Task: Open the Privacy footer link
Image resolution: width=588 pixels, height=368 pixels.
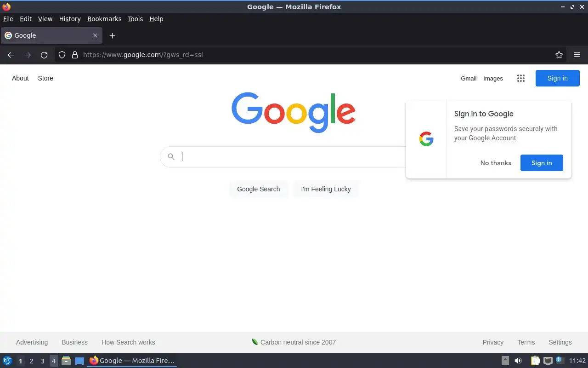Action: tap(493, 342)
